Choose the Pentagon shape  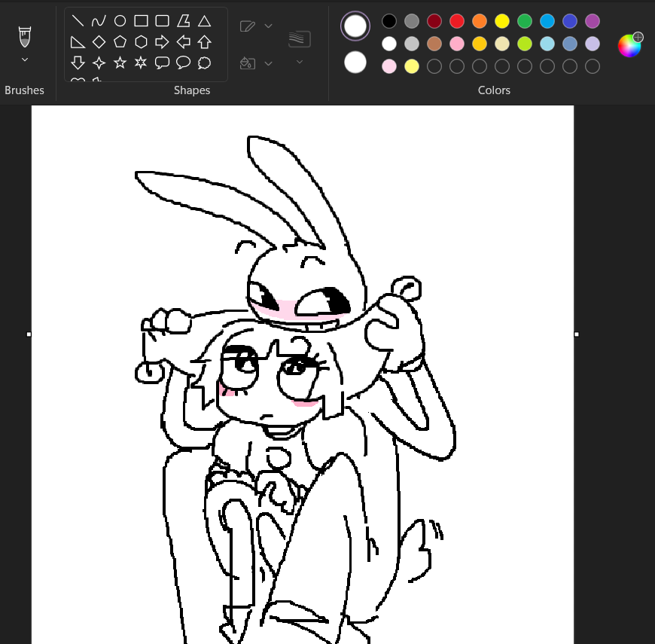tap(120, 41)
